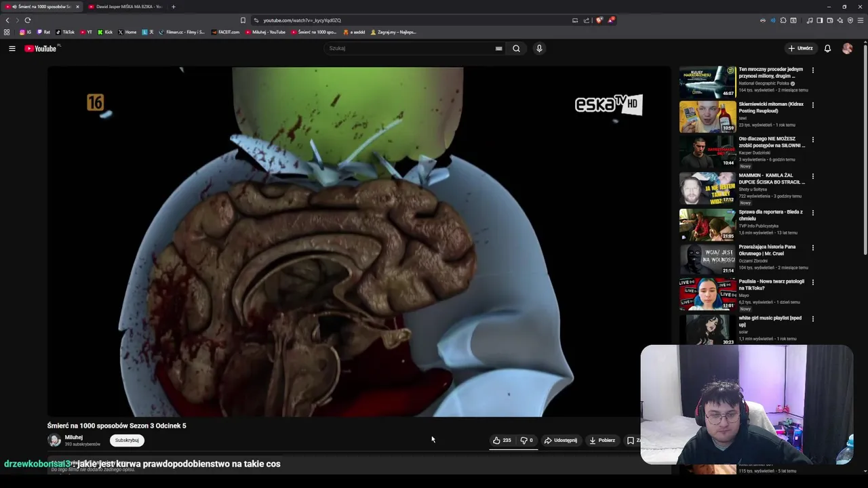Open Ten mroczny proceder video thumbnail
The image size is (868, 488).
click(x=707, y=82)
